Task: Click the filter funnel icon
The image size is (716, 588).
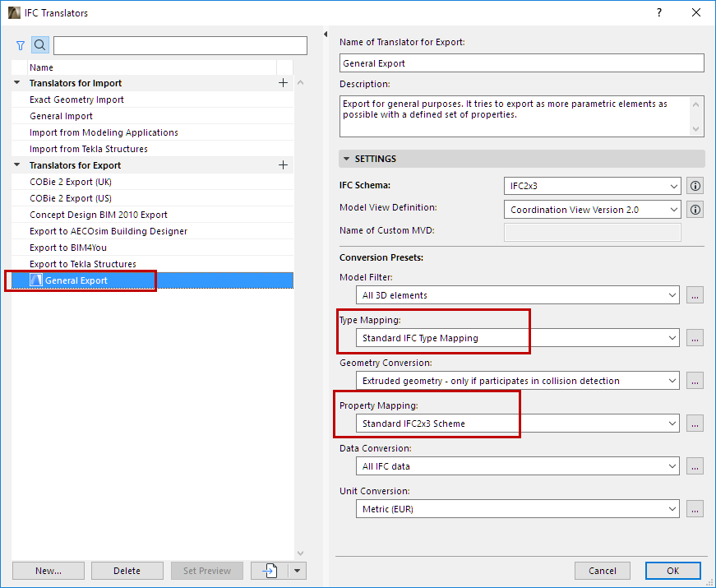Action: tap(21, 46)
